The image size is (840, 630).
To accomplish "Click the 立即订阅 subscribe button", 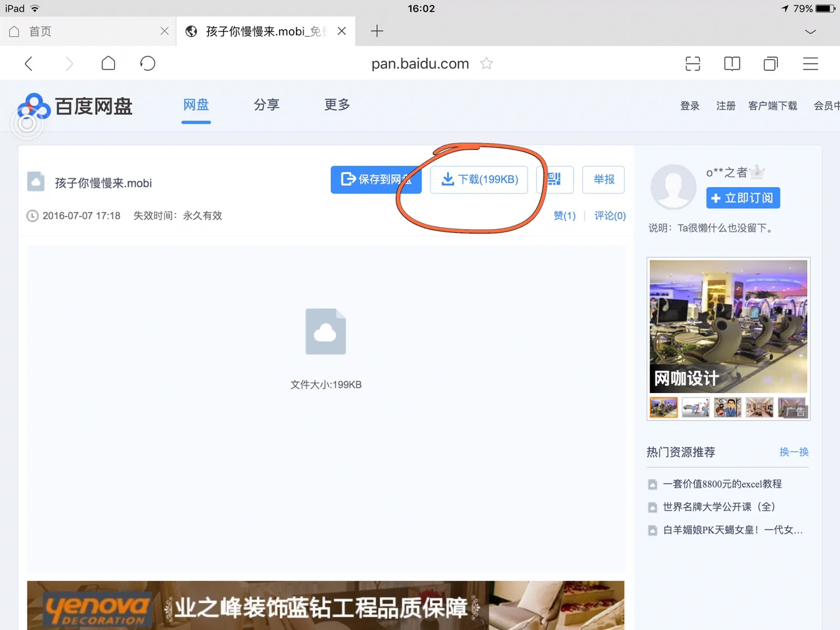I will 743,198.
